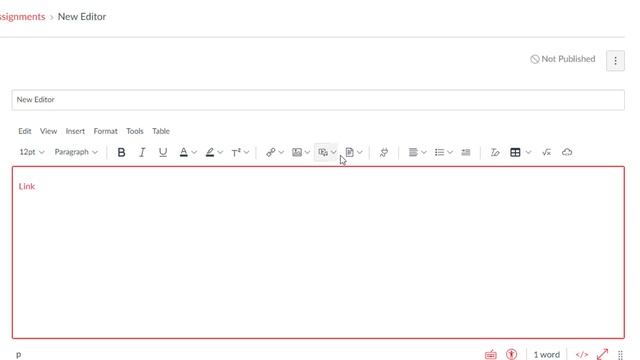Click the record/upload media icon
Screen dimensions: 640x360
click(323, 152)
